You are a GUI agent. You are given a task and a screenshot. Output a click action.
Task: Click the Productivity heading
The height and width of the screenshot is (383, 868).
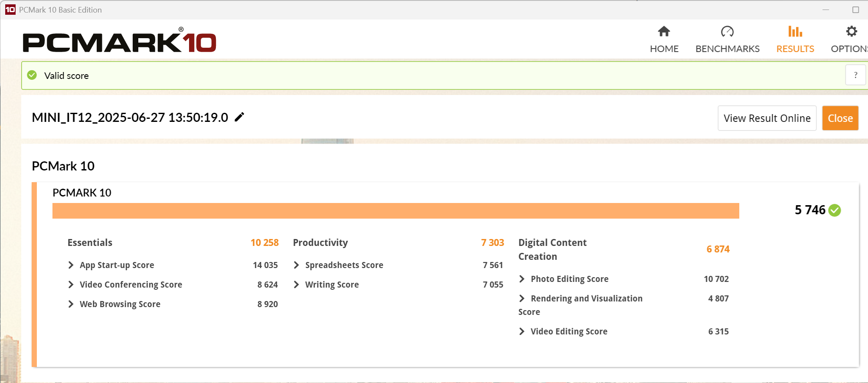coord(320,242)
